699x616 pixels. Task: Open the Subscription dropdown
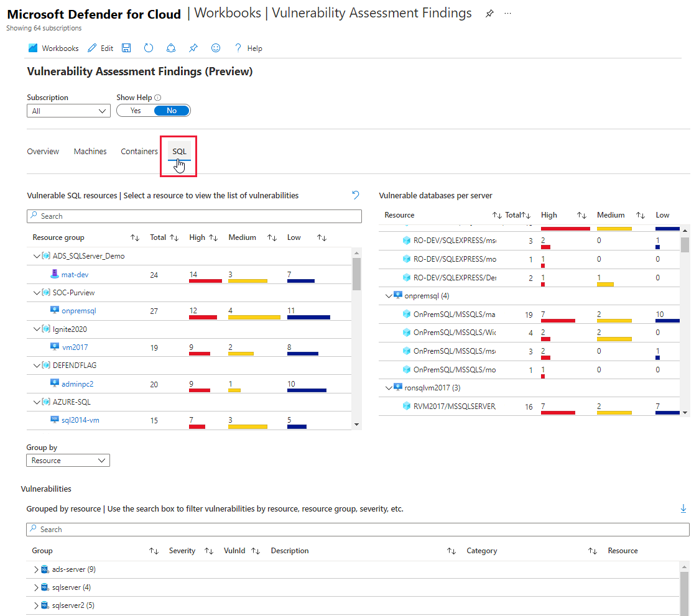click(68, 110)
